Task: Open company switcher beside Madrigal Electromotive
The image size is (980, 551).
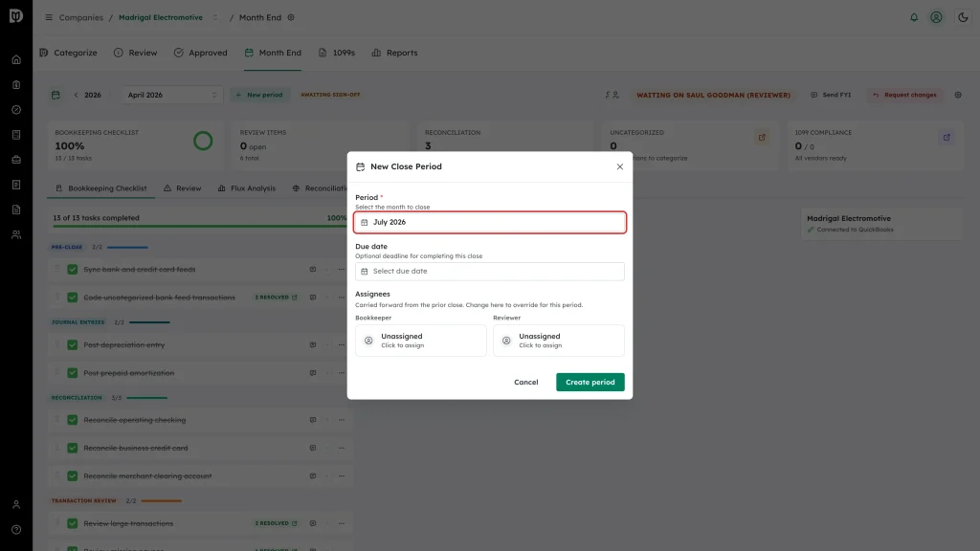Action: (x=215, y=17)
